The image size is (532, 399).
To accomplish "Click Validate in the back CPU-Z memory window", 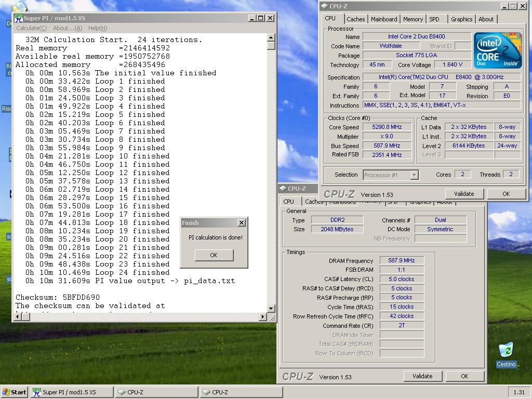I will (422, 376).
